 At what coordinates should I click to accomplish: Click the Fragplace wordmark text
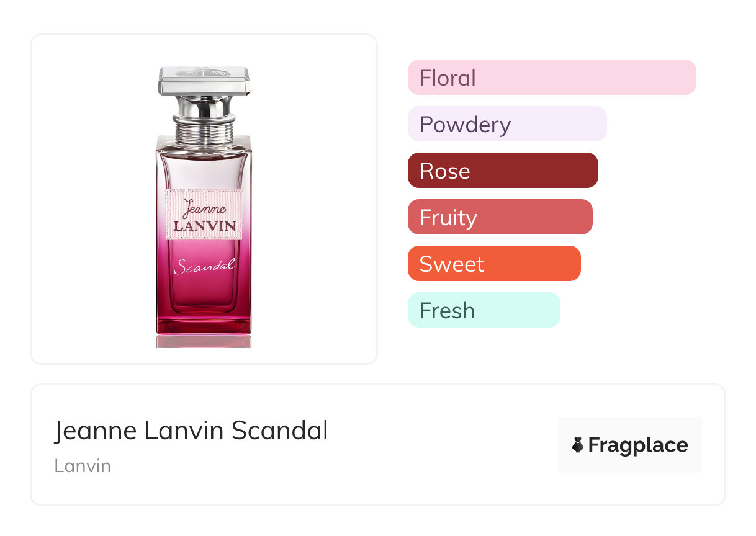[638, 445]
